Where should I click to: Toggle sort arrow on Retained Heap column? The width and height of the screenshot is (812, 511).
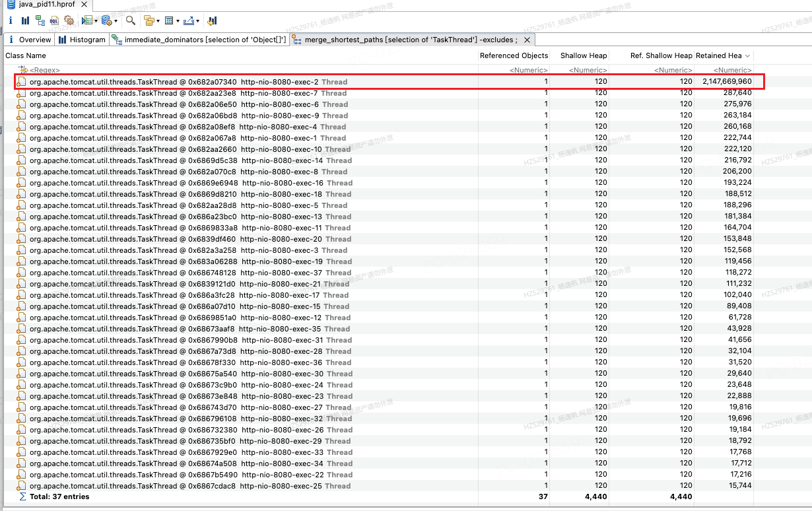747,56
